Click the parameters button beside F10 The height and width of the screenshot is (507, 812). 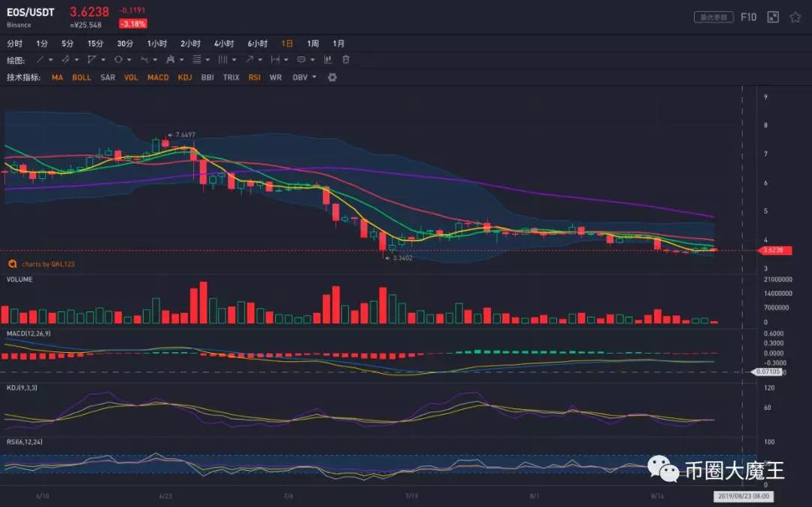pos(714,17)
